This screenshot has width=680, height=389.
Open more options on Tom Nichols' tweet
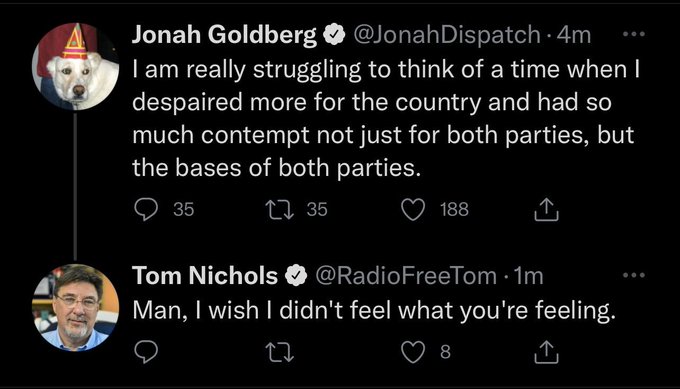(x=634, y=275)
